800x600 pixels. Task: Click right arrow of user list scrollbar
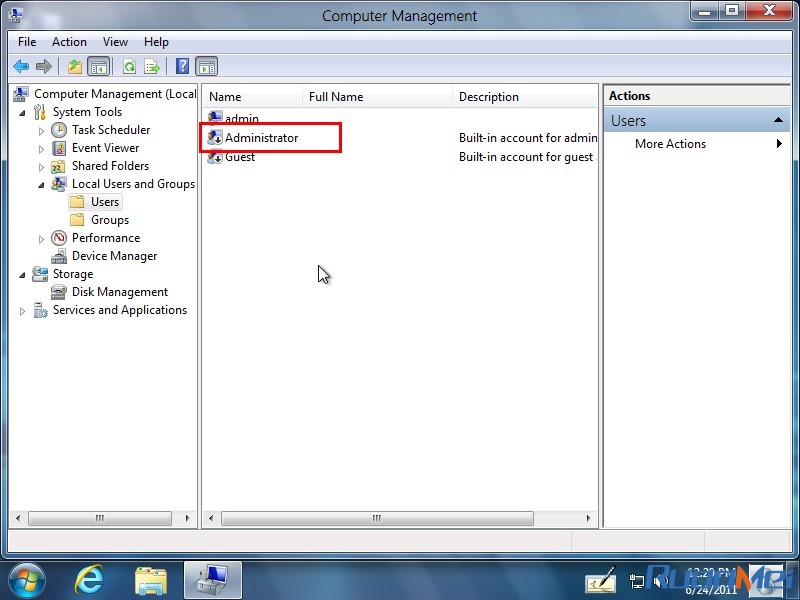(x=588, y=518)
